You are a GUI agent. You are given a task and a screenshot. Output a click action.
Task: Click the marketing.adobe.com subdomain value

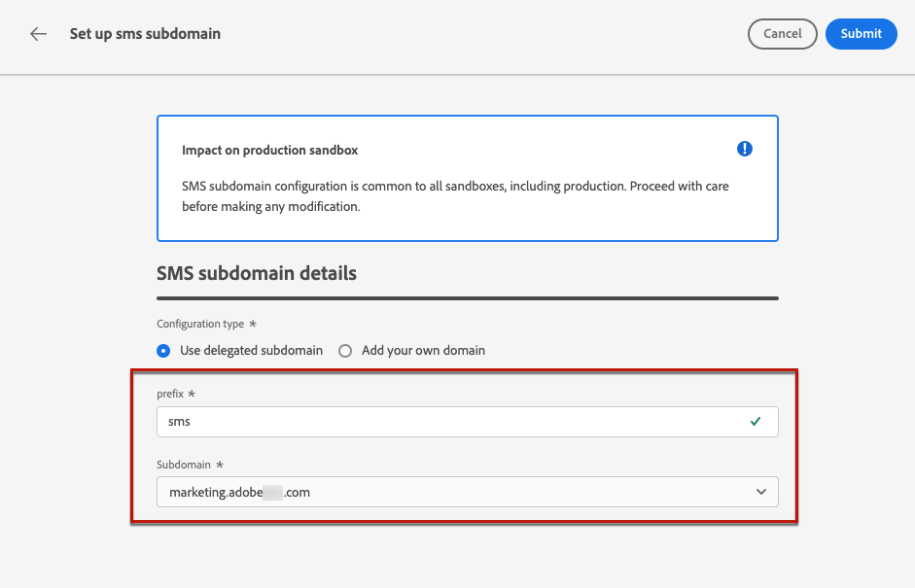(240, 493)
